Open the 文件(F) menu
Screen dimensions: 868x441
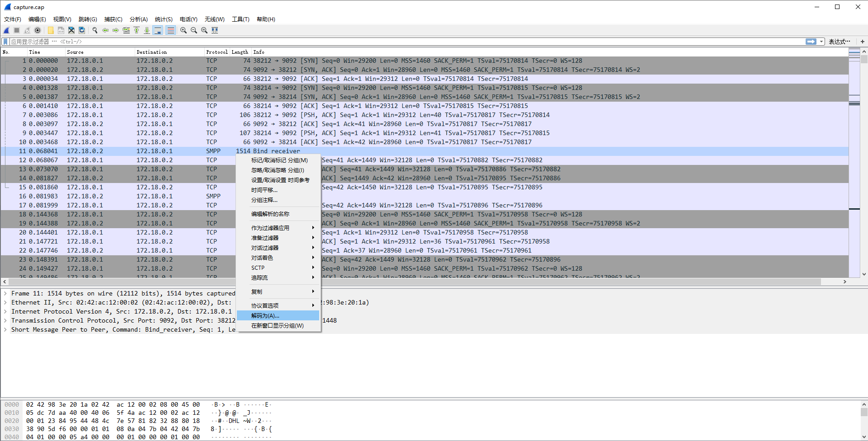click(13, 19)
